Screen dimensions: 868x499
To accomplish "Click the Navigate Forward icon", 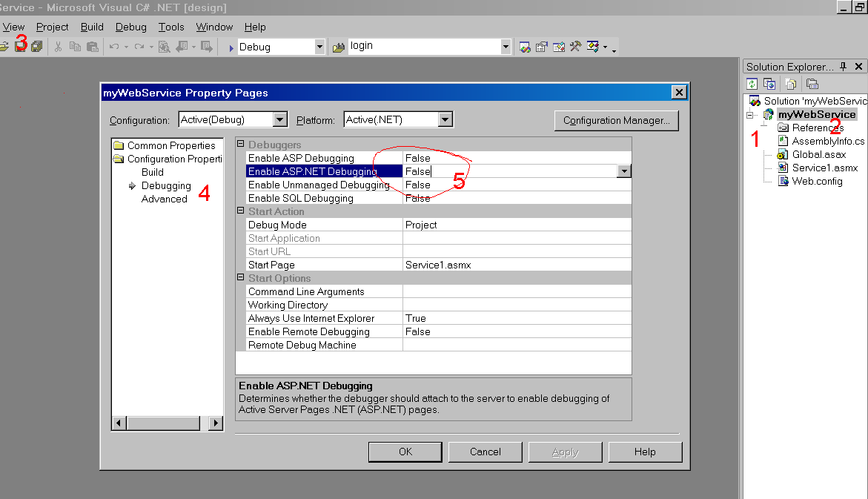I will (207, 47).
